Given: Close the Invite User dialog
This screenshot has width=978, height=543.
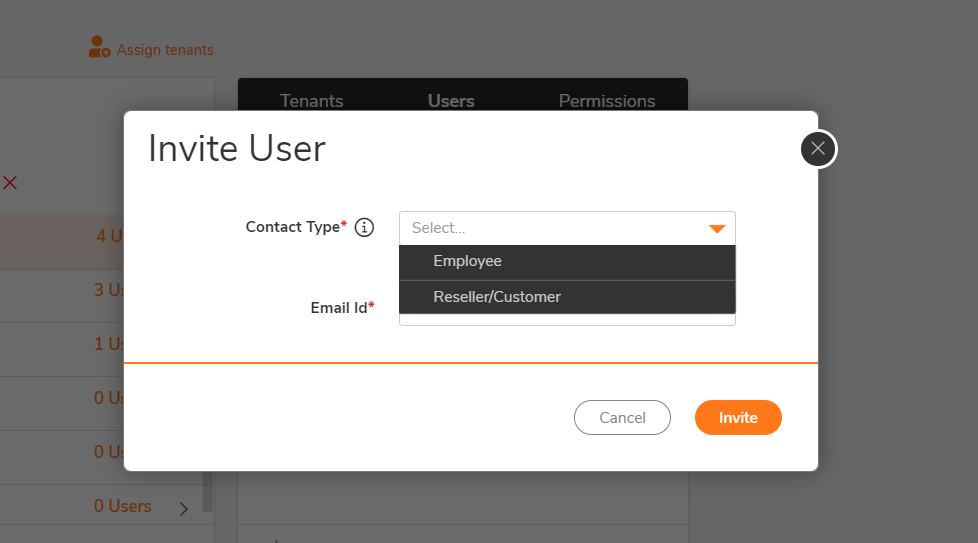Looking at the screenshot, I should (818, 149).
